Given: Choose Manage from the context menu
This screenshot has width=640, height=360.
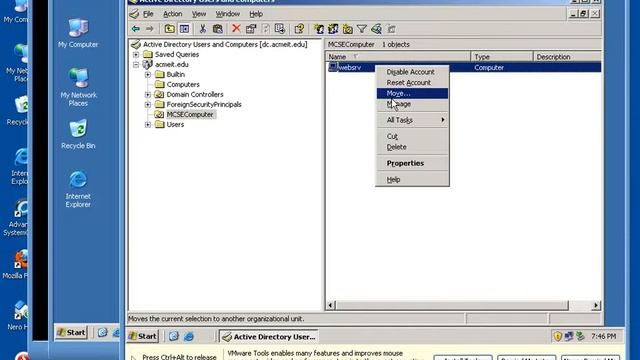Looking at the screenshot, I should pyautogui.click(x=412, y=104).
